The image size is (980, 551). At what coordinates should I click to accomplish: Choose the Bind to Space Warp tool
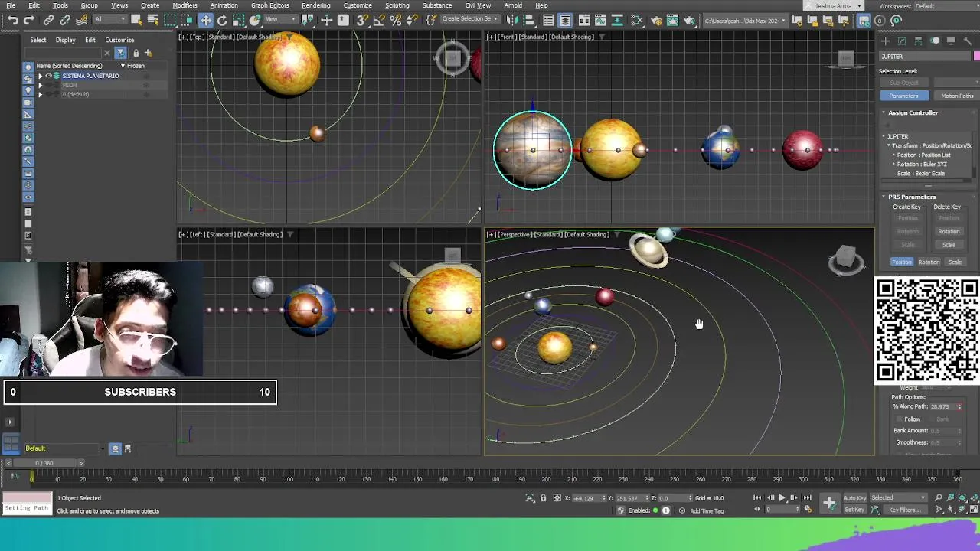pos(81,20)
